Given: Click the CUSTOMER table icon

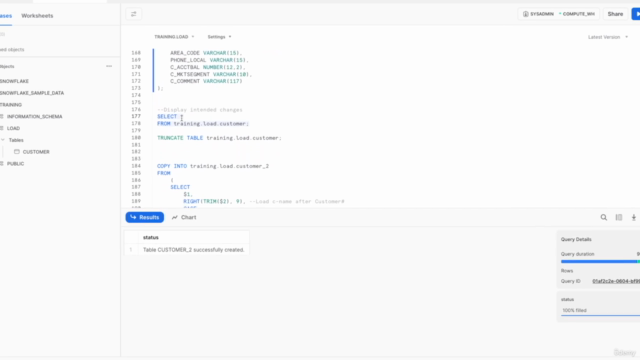Looking at the screenshot, I should pos(17,152).
